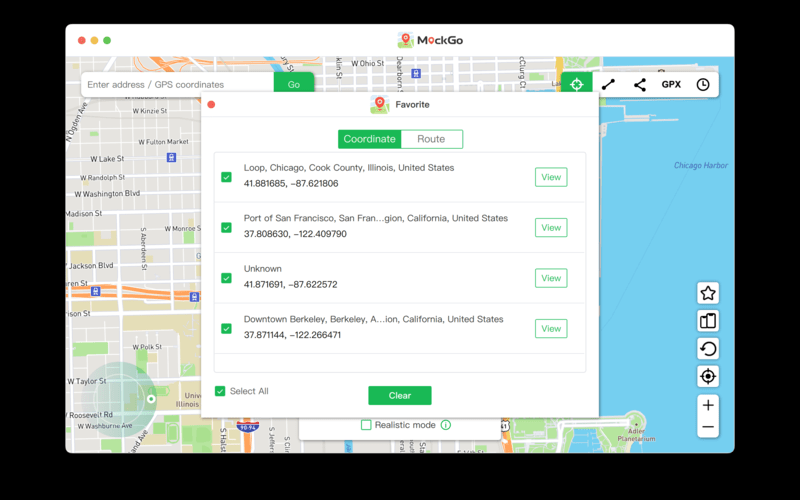The width and height of the screenshot is (800, 500).
Task: Click the Clear button
Action: (x=400, y=395)
